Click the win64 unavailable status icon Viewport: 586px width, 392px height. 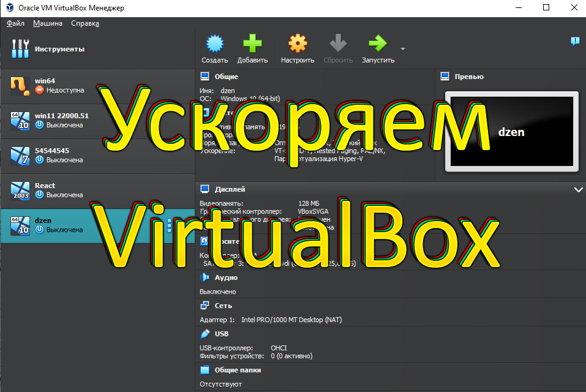click(40, 90)
